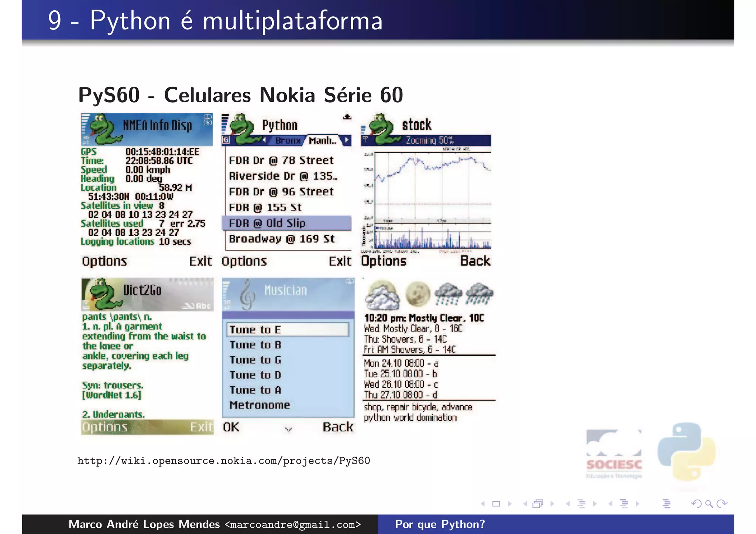The width and height of the screenshot is (756, 534).
Task: Click the down chevron between OK and Back
Action: click(289, 429)
